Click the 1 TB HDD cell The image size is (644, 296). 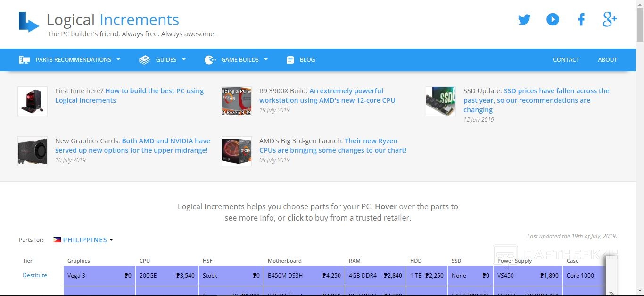click(427, 276)
